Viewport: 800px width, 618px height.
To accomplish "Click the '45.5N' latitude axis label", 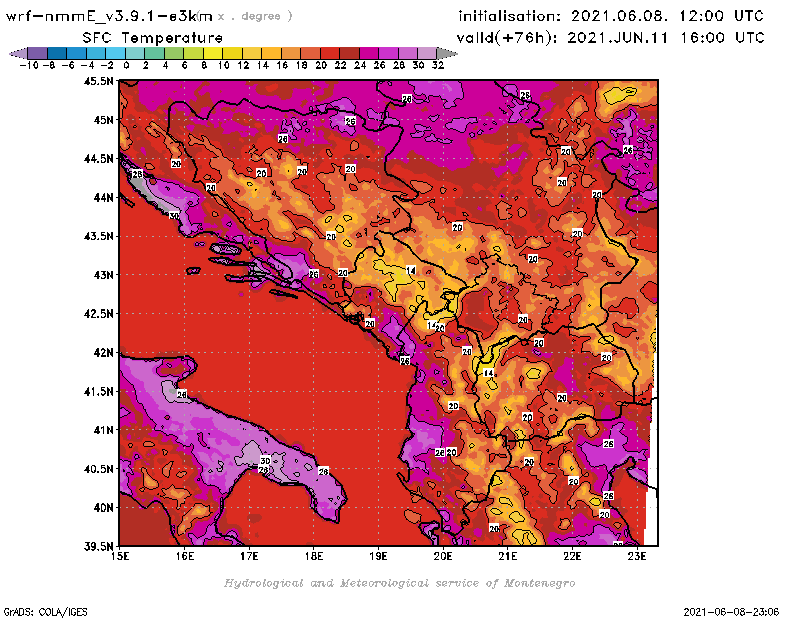I will (x=98, y=81).
